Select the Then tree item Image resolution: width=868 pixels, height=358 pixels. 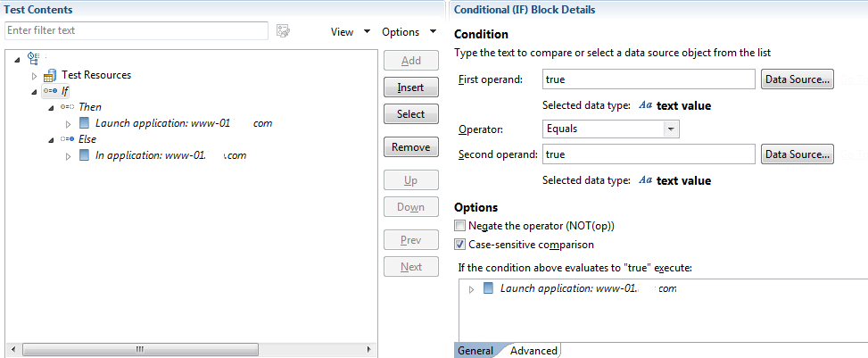click(90, 106)
